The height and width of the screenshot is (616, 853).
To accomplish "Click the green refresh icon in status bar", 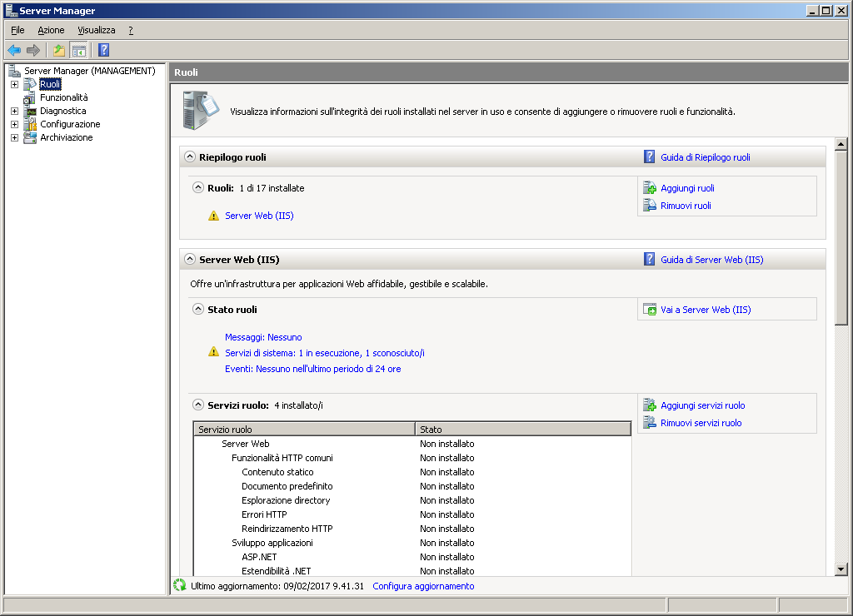I will (x=180, y=585).
